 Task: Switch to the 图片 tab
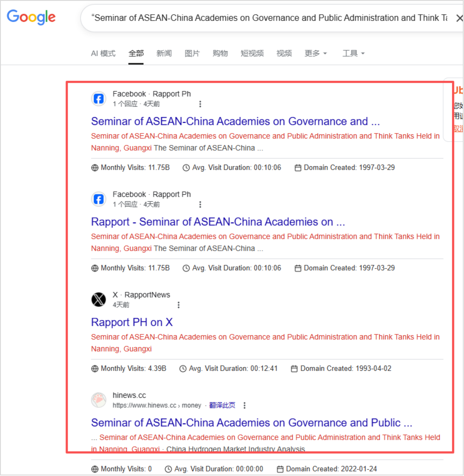tap(192, 53)
